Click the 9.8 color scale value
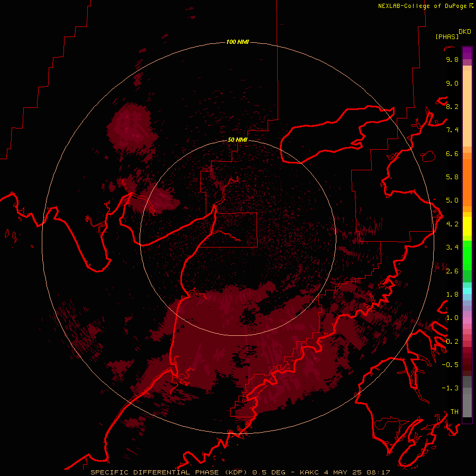The image size is (476, 476). (452, 59)
